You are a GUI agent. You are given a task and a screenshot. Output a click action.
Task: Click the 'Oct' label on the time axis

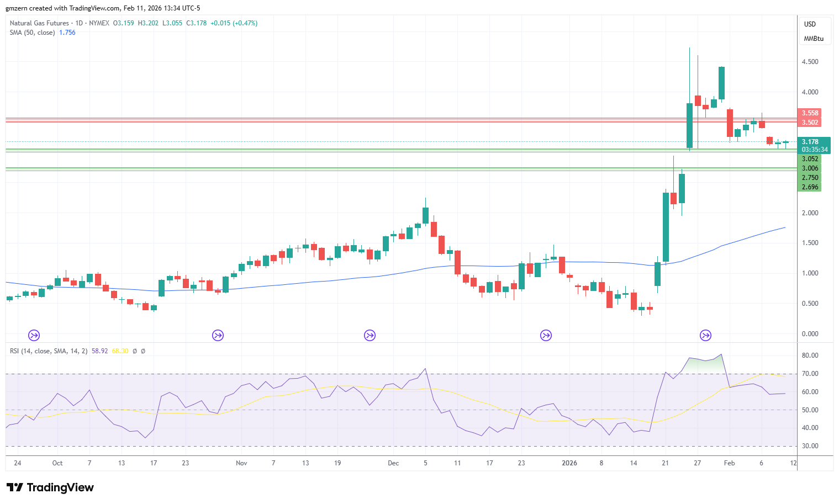pos(57,463)
